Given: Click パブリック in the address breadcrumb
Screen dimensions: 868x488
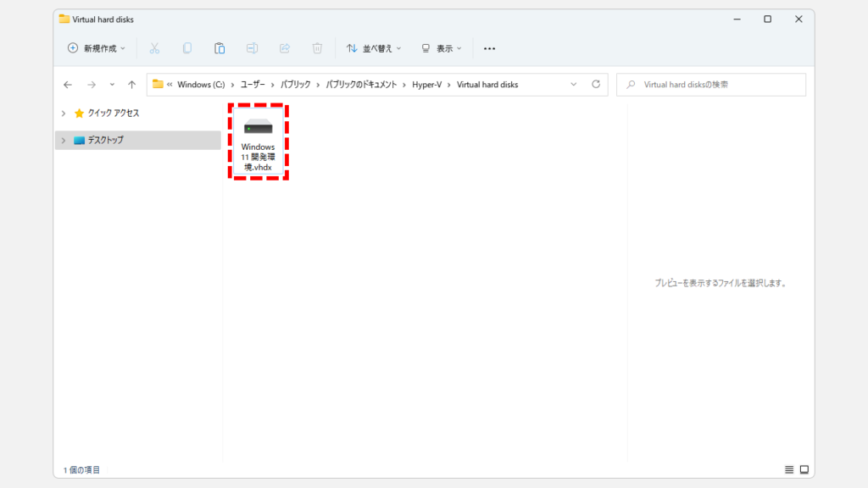Looking at the screenshot, I should pyautogui.click(x=293, y=85).
